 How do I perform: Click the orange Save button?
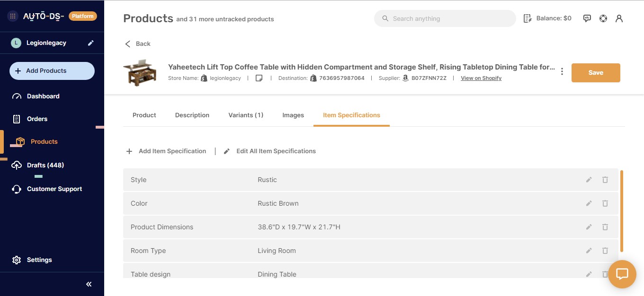[595, 73]
